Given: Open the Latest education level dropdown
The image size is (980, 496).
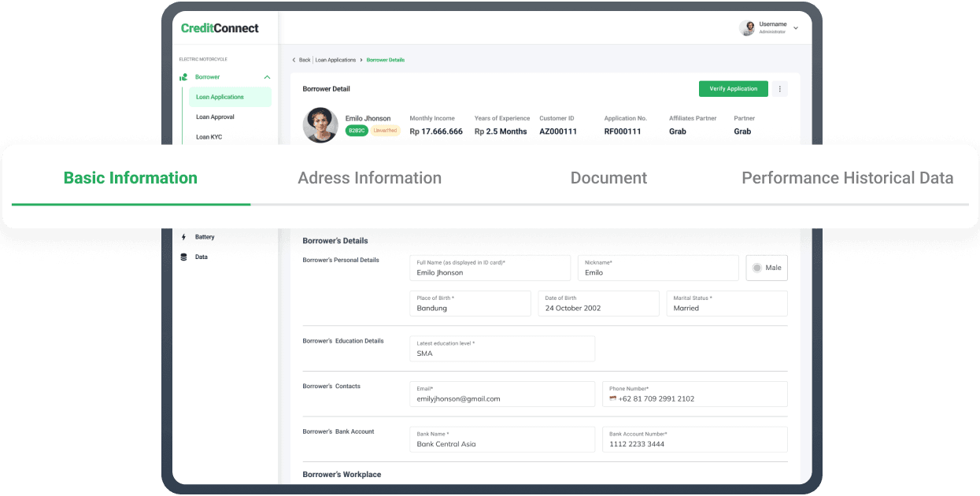Looking at the screenshot, I should (x=502, y=349).
